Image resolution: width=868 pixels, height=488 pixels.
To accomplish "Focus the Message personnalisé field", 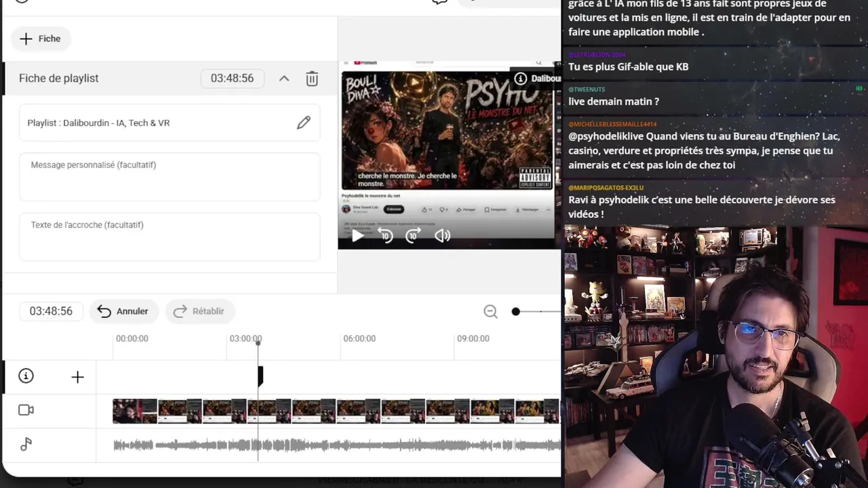I will 170,177.
